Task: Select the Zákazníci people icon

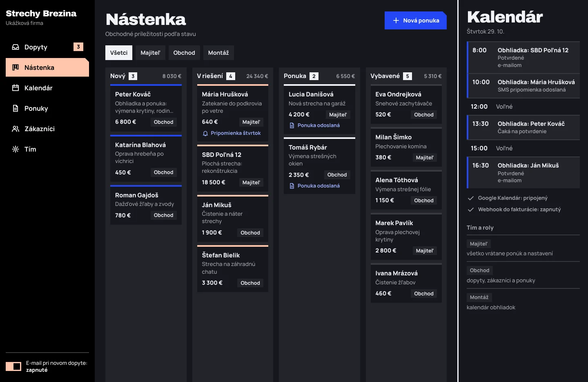Action: point(16,129)
